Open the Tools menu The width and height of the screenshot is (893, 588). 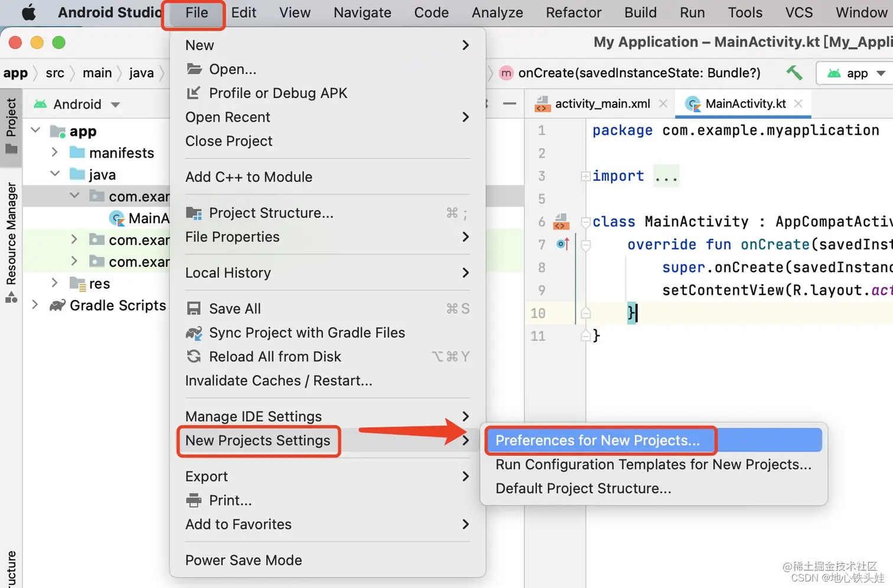coord(745,12)
